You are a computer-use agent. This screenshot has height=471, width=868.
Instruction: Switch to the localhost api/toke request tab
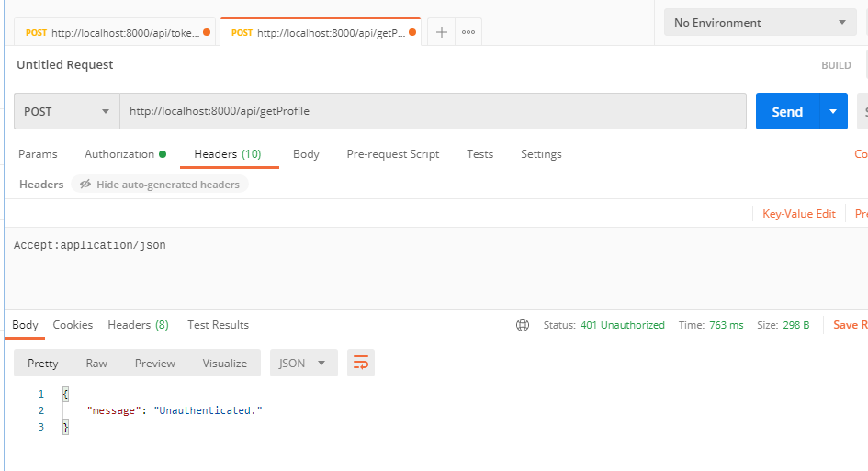tap(115, 33)
